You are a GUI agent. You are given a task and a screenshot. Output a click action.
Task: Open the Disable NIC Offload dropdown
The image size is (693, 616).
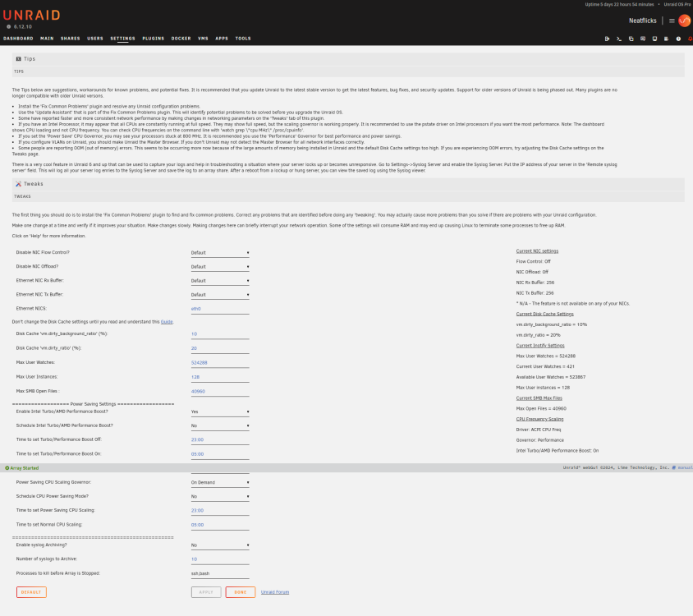pyautogui.click(x=220, y=267)
